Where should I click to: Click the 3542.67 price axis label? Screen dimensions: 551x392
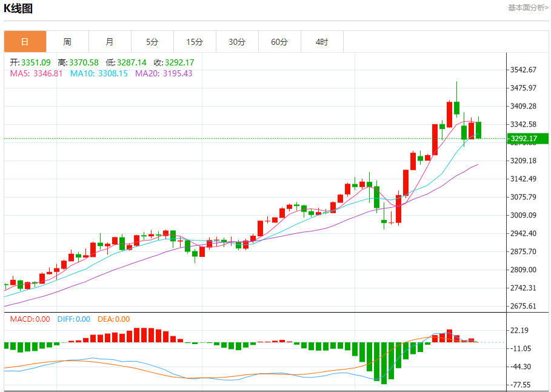tap(524, 70)
